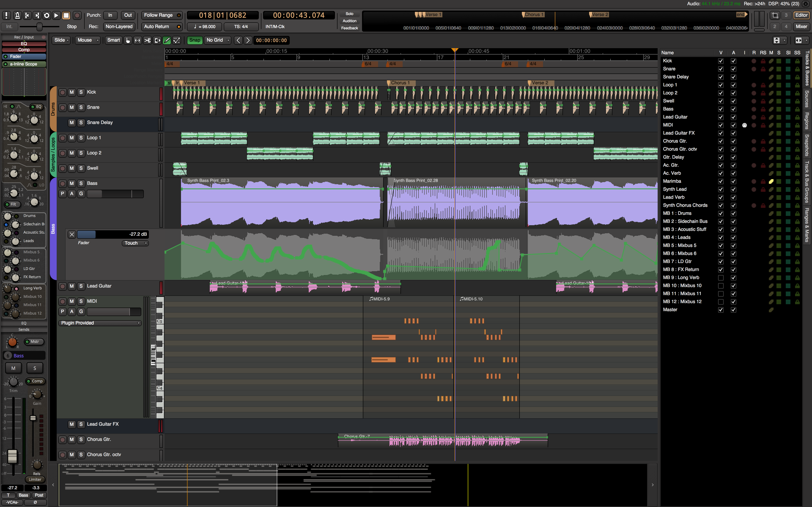Select the Grab/Object tool
This screenshot has height=507, width=812.
(128, 40)
